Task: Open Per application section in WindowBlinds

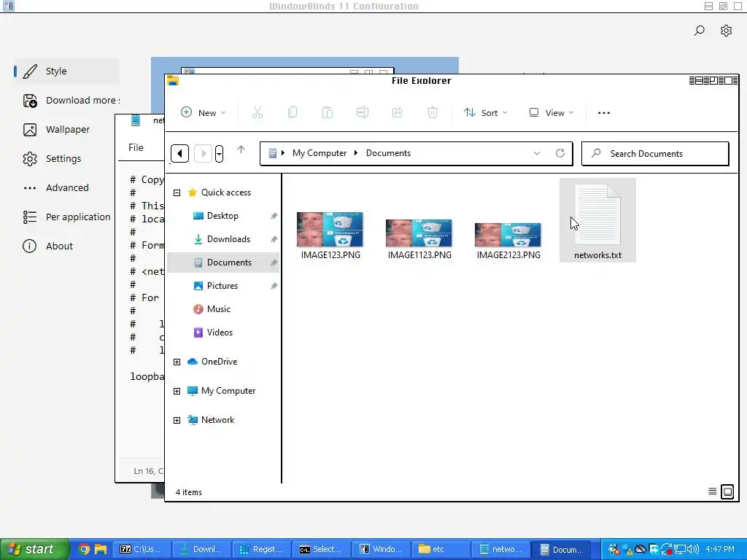Action: pyautogui.click(x=66, y=217)
